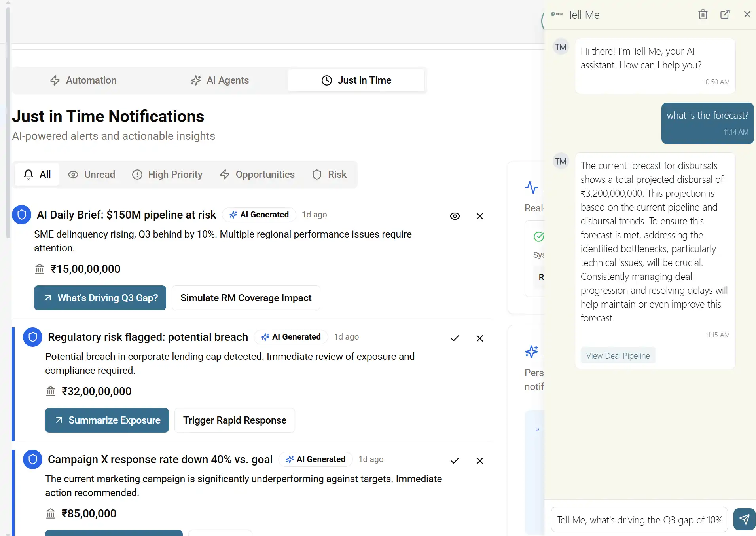
Task: Click shield icon on AI Daily Brief
Action: pyautogui.click(x=22, y=215)
